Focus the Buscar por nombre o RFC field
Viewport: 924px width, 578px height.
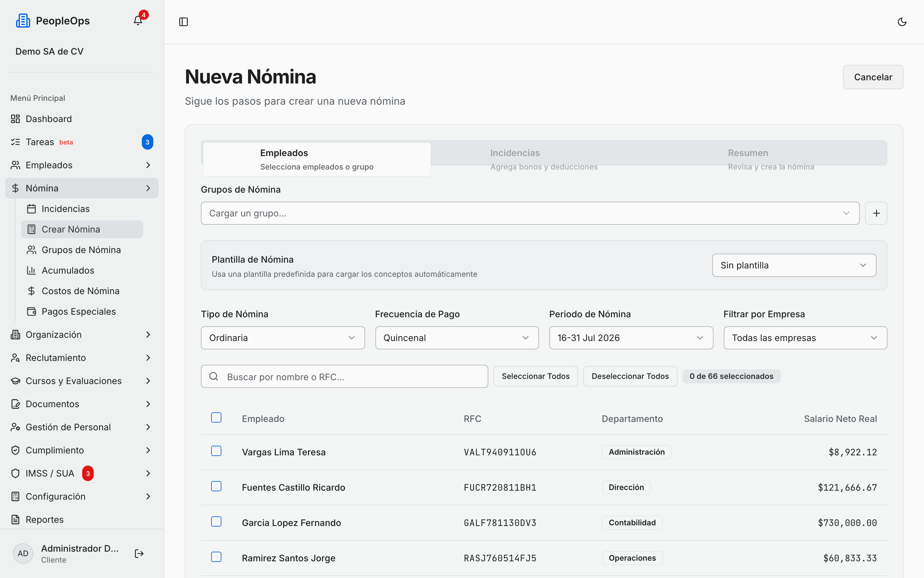click(x=344, y=377)
